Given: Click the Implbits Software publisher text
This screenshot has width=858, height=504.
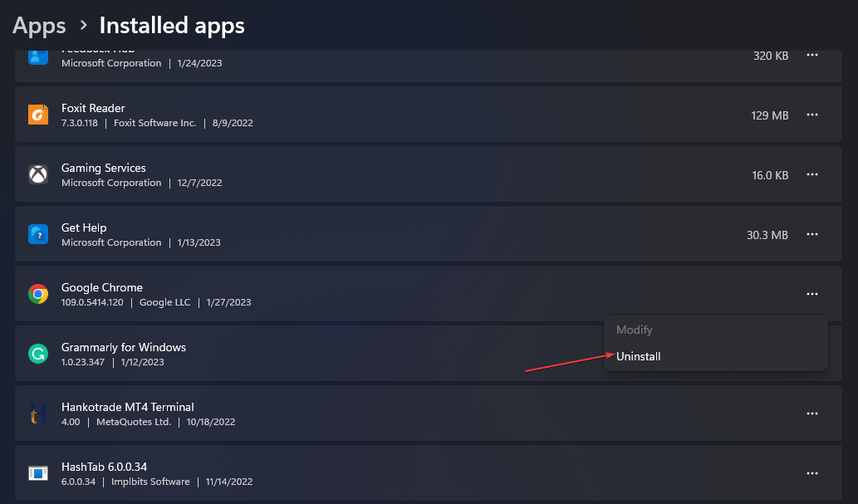Looking at the screenshot, I should [x=150, y=482].
